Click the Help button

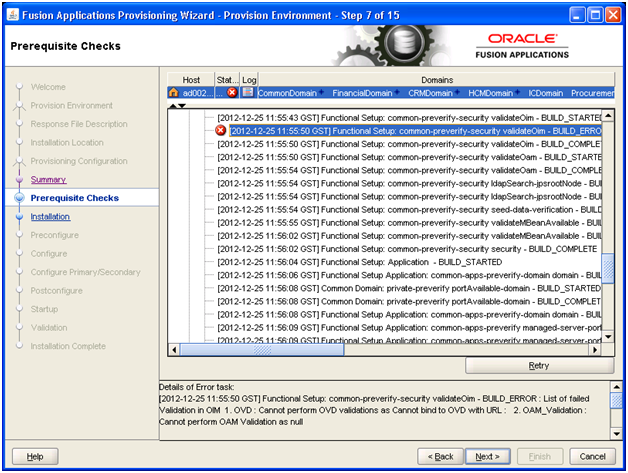click(x=35, y=456)
